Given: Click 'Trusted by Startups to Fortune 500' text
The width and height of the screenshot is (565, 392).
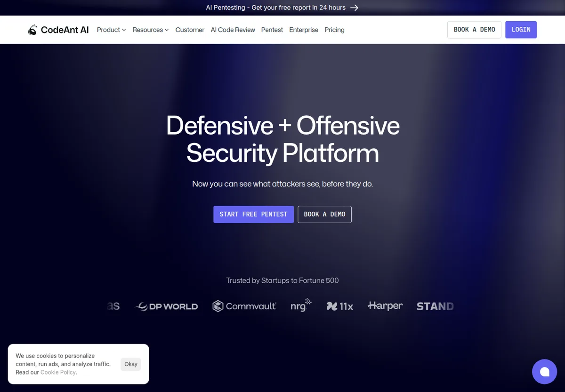Looking at the screenshot, I should pos(282,280).
